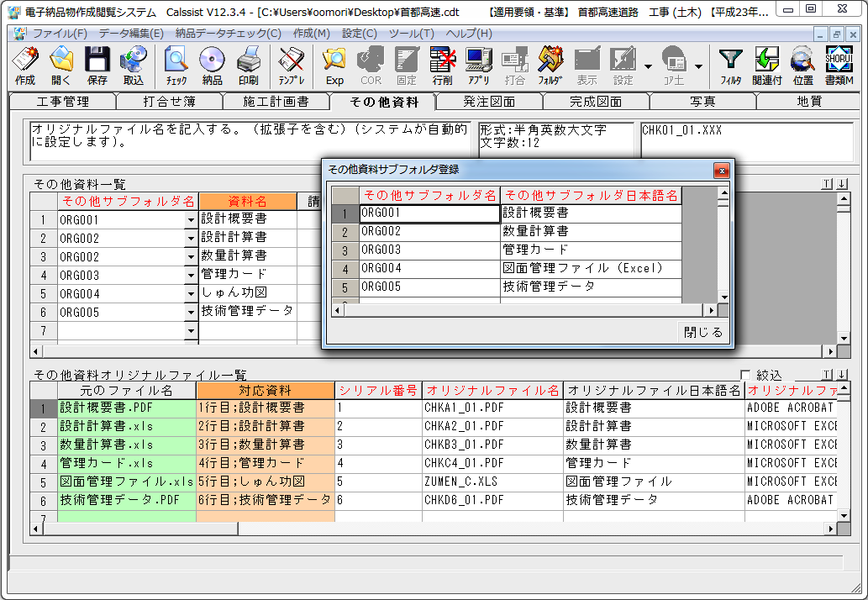This screenshot has height=600, width=868.
Task: Click the 作成 toolbar icon
Action: click(x=25, y=66)
